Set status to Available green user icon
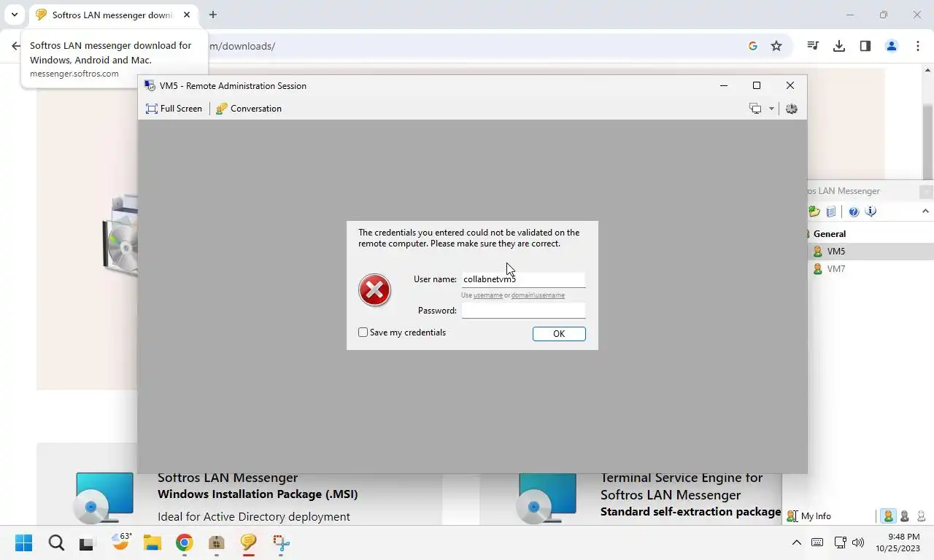 [888, 516]
